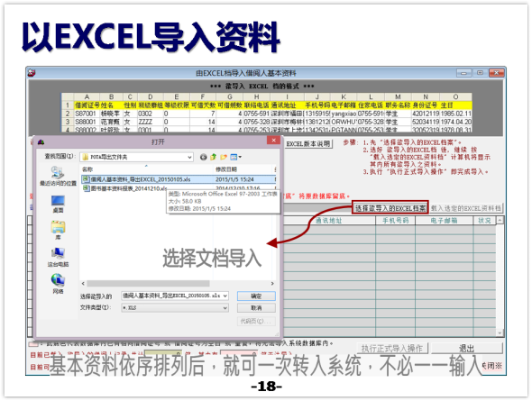Click right arrow of file list horizontal scrollbar
The height and width of the screenshot is (401, 532).
[x=272, y=283]
